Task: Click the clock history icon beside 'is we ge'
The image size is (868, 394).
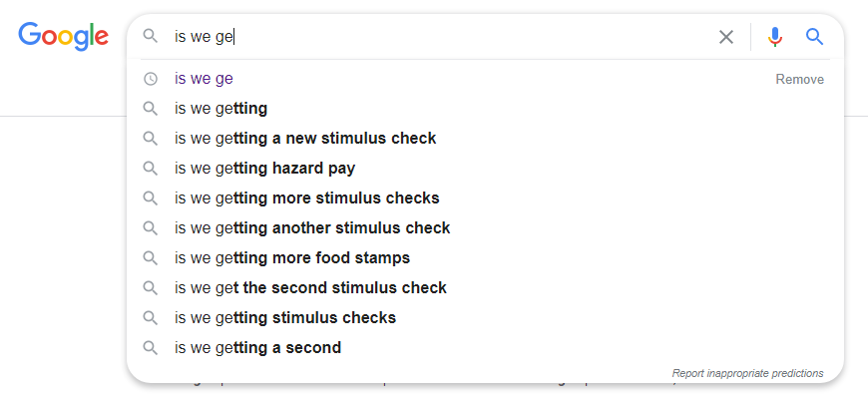Action: click(151, 79)
